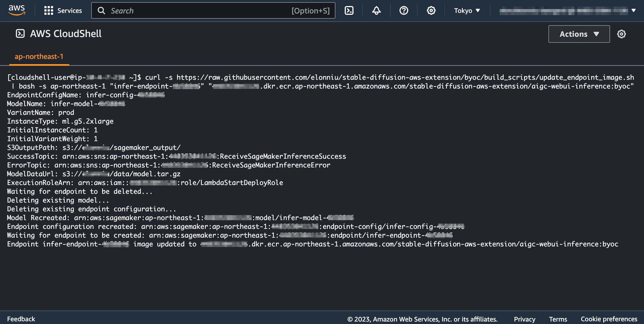Click the search magnifier icon
Screen dimensions: 644x324
click(101, 11)
